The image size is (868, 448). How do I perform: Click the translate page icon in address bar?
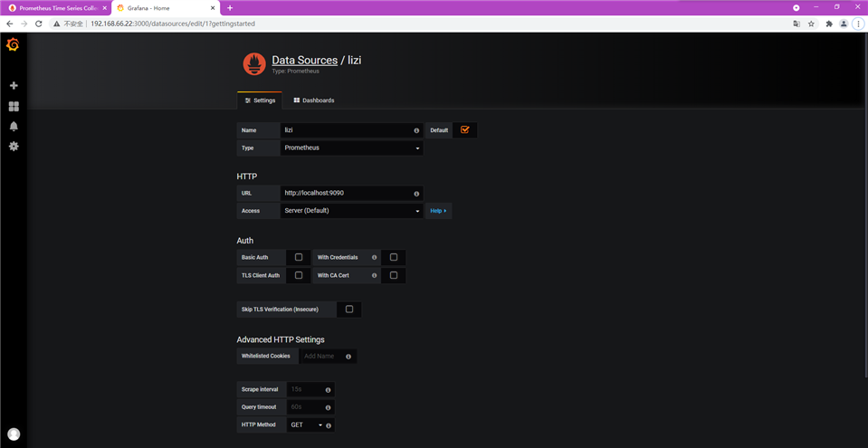coord(796,24)
